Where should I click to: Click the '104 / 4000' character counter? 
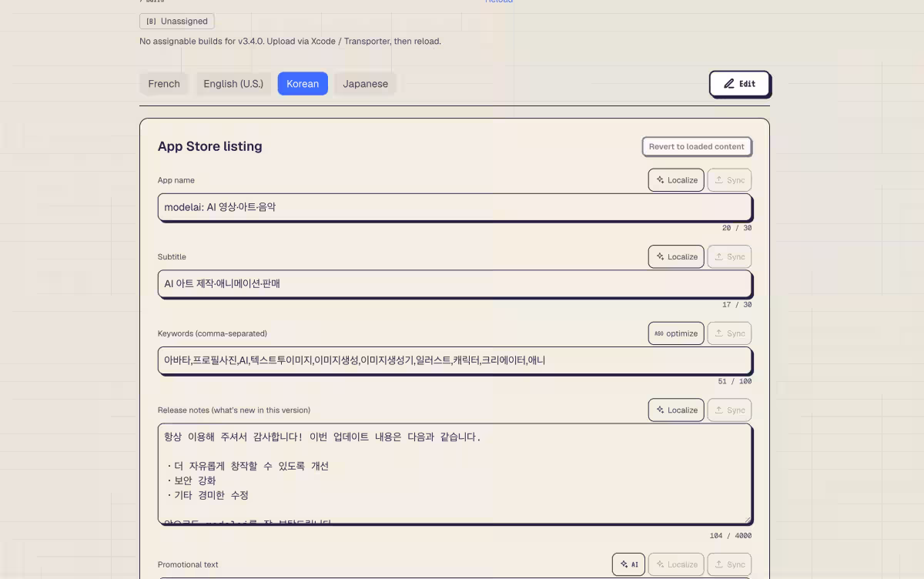(731, 536)
